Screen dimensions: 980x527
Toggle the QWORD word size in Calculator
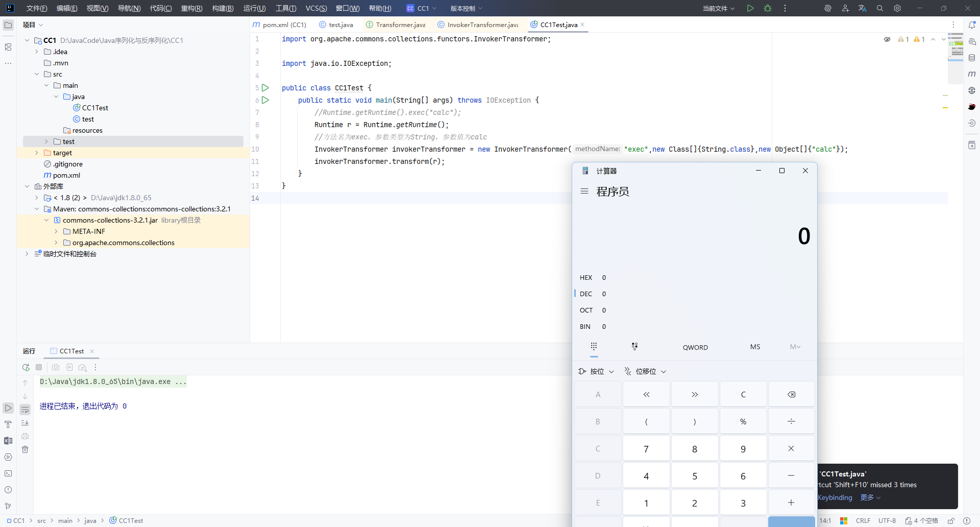(695, 347)
